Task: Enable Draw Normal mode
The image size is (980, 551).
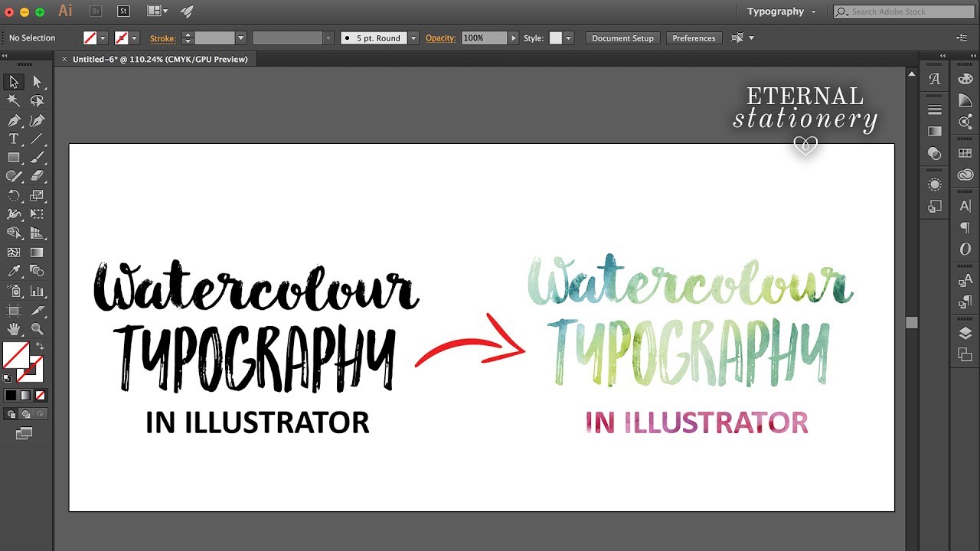Action: coord(11,414)
